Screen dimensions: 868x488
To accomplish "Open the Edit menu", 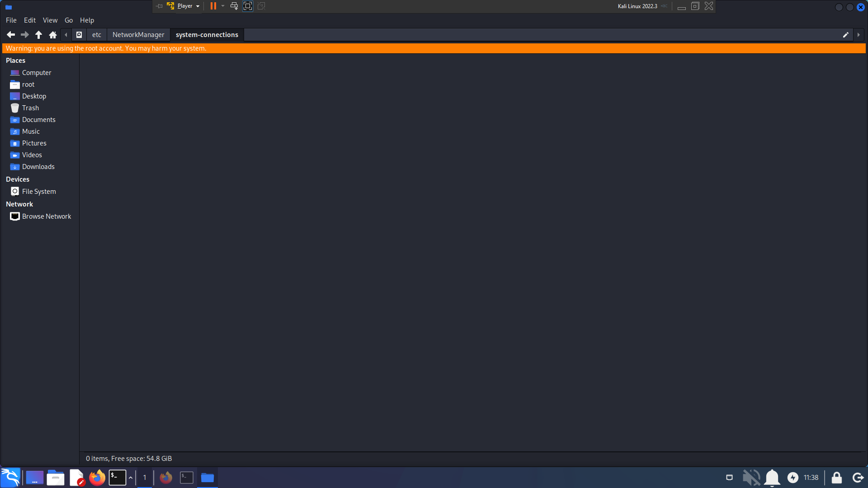I will (29, 20).
